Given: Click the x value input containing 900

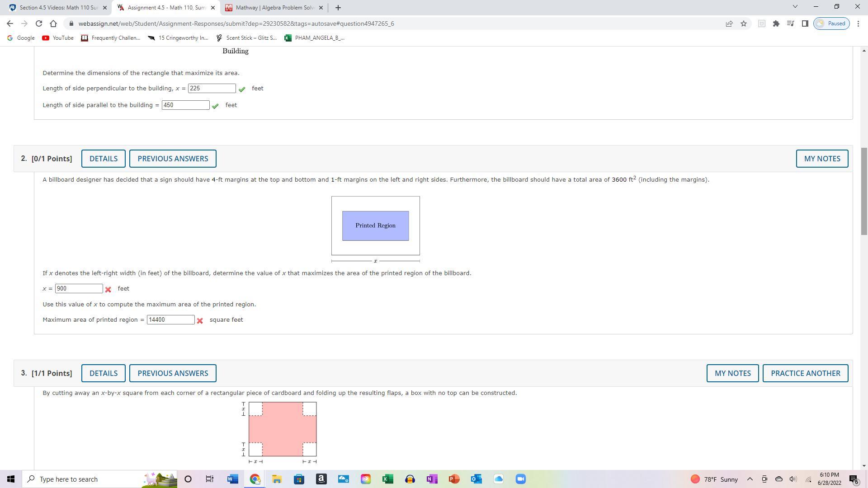Looking at the screenshot, I should click(79, 289).
